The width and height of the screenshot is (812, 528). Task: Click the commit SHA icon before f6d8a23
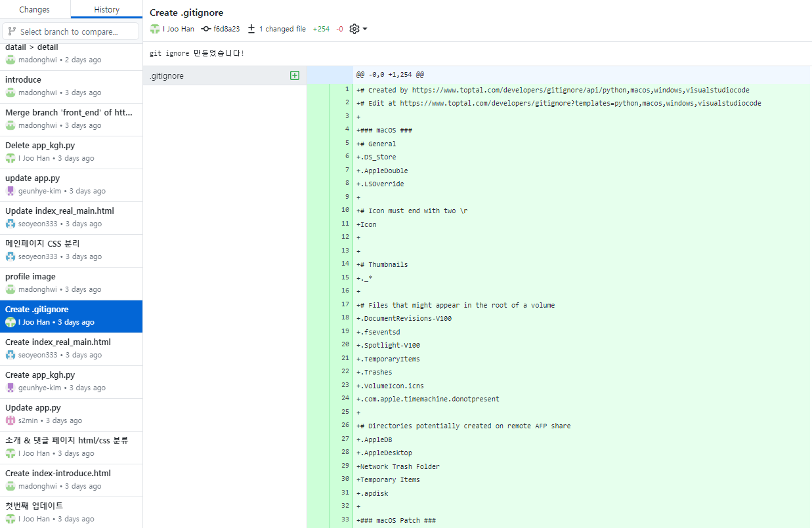[x=206, y=29]
